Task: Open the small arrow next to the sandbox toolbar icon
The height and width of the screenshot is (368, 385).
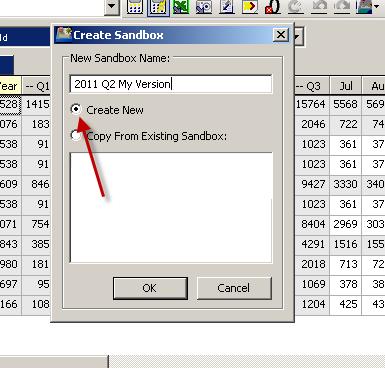Action: pyautogui.click(x=377, y=7)
